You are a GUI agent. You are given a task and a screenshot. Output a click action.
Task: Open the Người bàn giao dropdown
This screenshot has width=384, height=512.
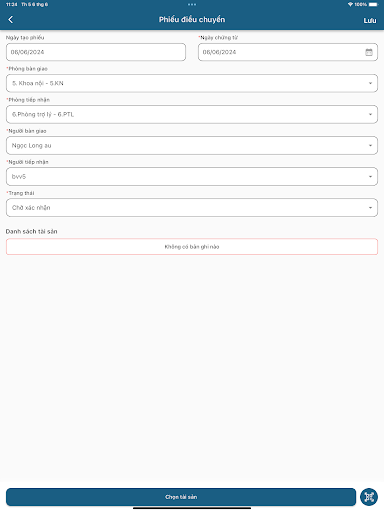pos(192,145)
